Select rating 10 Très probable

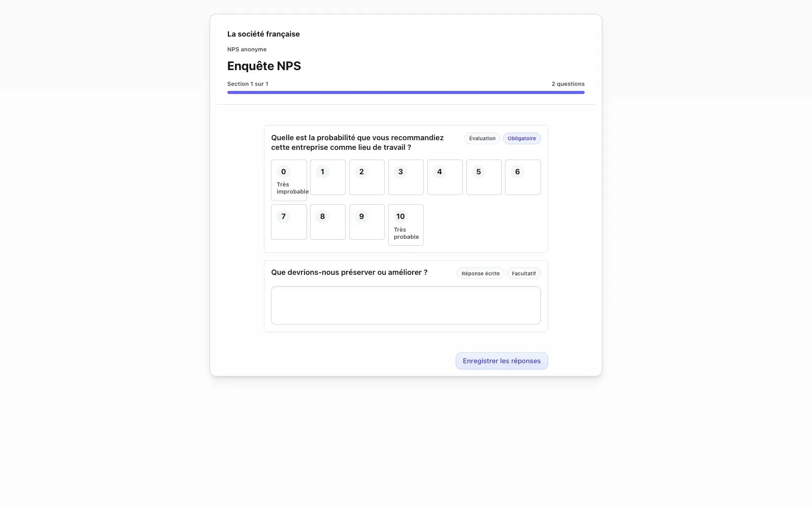point(406,225)
